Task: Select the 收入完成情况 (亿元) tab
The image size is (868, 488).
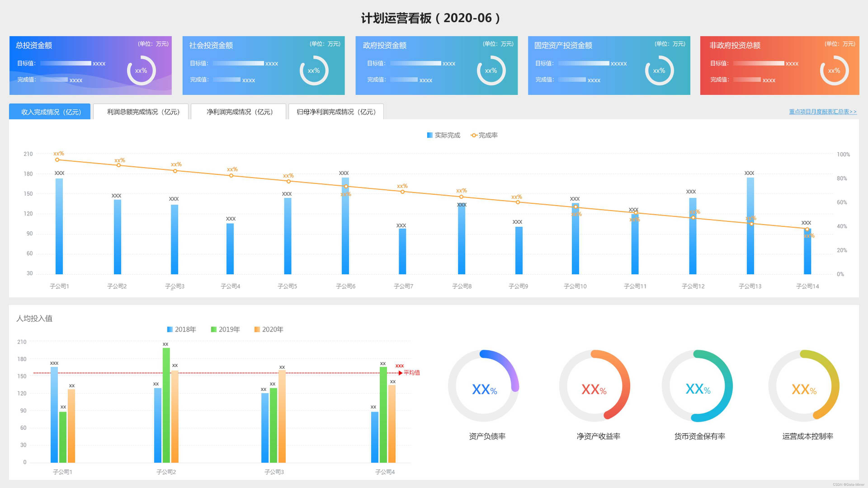Action: (50, 111)
